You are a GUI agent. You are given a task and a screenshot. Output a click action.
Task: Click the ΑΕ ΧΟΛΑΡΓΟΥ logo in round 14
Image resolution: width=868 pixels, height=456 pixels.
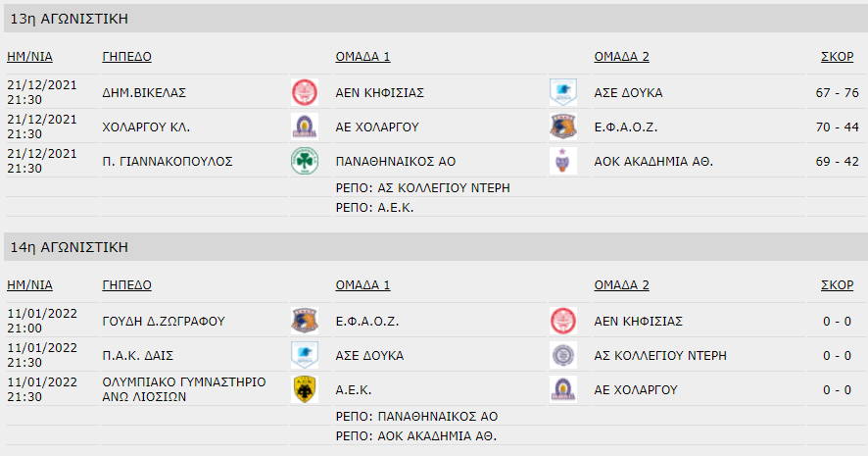[563, 389]
